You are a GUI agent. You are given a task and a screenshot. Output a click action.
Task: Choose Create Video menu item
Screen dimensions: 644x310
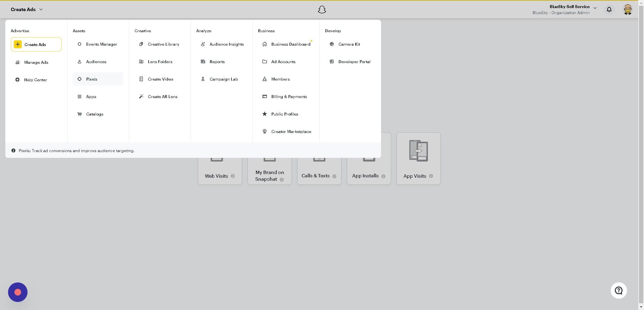[x=160, y=79]
